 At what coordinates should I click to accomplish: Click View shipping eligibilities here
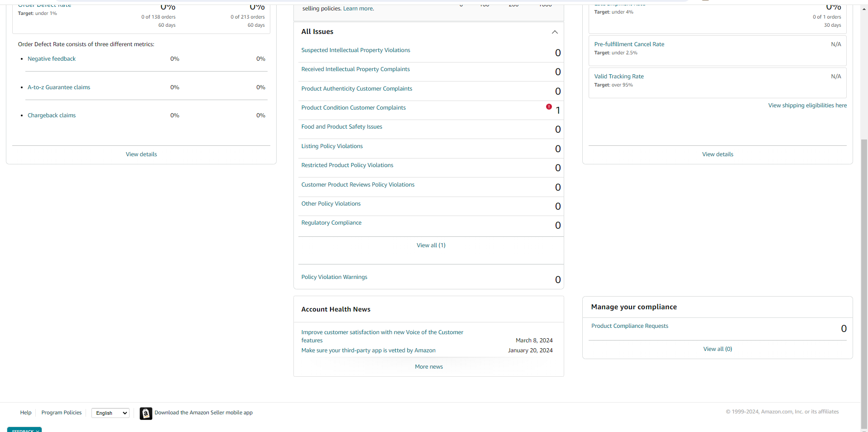807,106
